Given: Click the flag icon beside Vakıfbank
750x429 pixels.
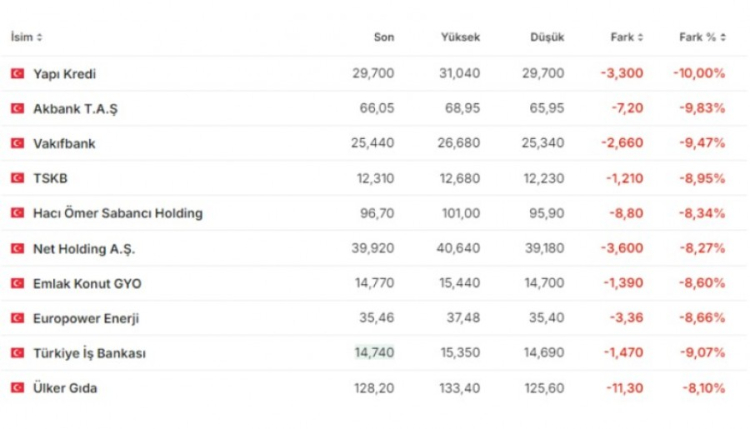Looking at the screenshot, I should click(x=17, y=143).
